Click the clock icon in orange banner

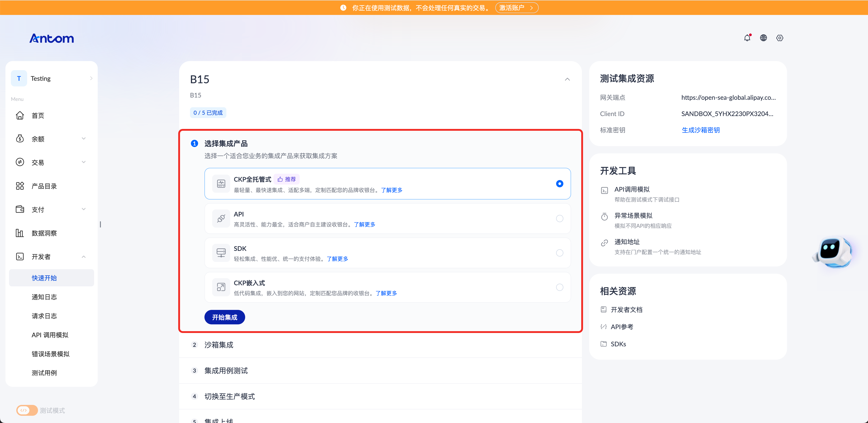pyautogui.click(x=343, y=8)
